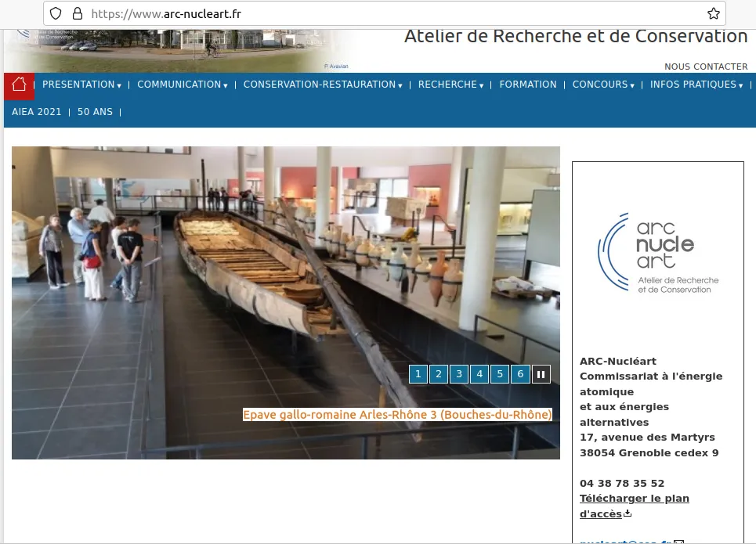This screenshot has height=544, width=756.
Task: Go to the AIEA 2021 page
Action: pos(37,112)
